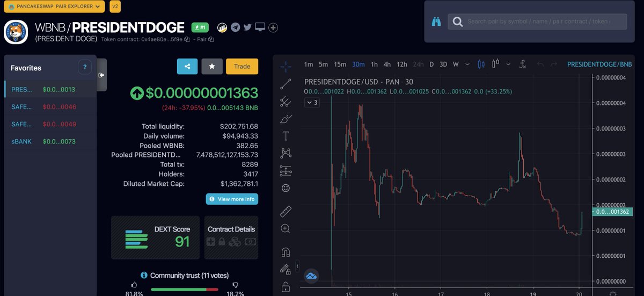Image resolution: width=644 pixels, height=296 pixels.
Task: Switch price pair to PRESIDENTDOGE/BNB
Action: (x=599, y=64)
